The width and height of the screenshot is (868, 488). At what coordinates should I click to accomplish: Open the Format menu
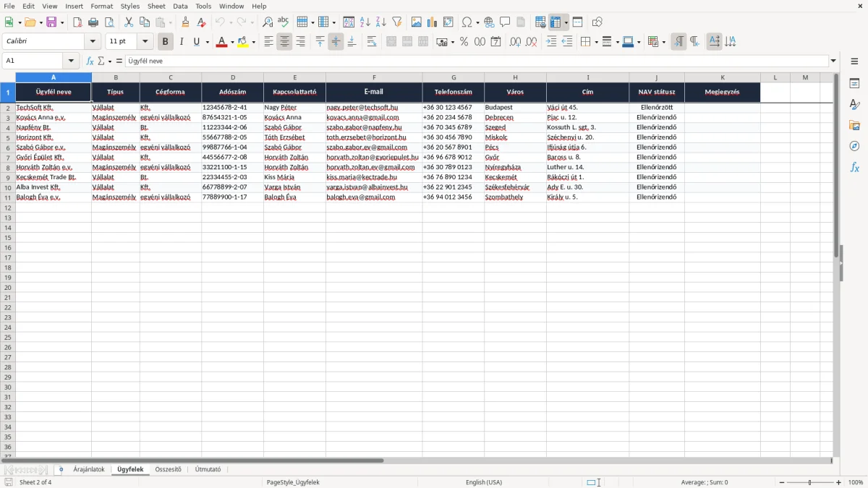point(101,6)
